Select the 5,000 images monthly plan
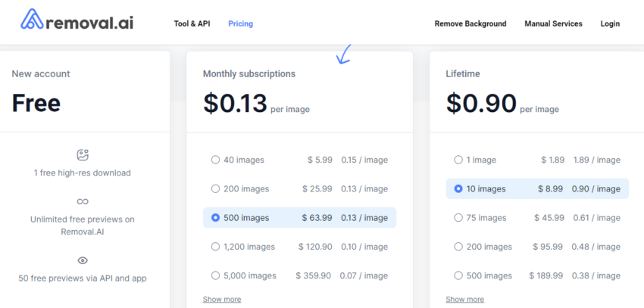Screen dimensions: 644x308 point(216,275)
